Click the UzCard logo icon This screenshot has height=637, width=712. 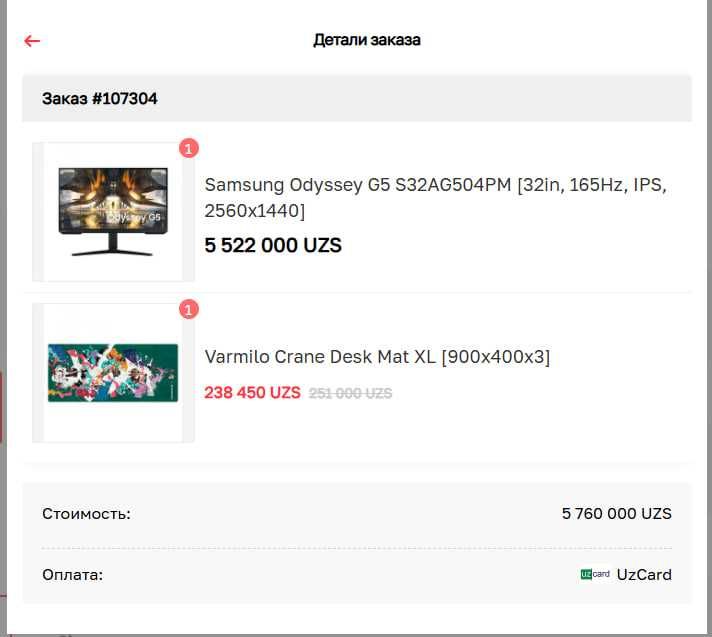595,574
